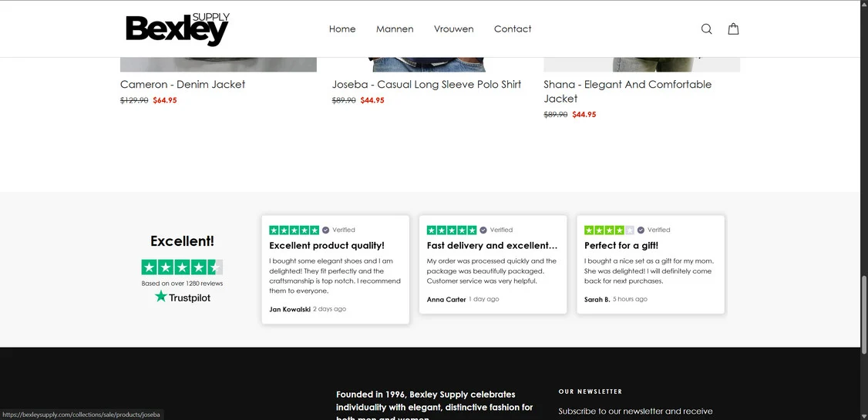Click the "5 hours ago" review timestamp
Screen dimensions: 868x420
(630, 299)
